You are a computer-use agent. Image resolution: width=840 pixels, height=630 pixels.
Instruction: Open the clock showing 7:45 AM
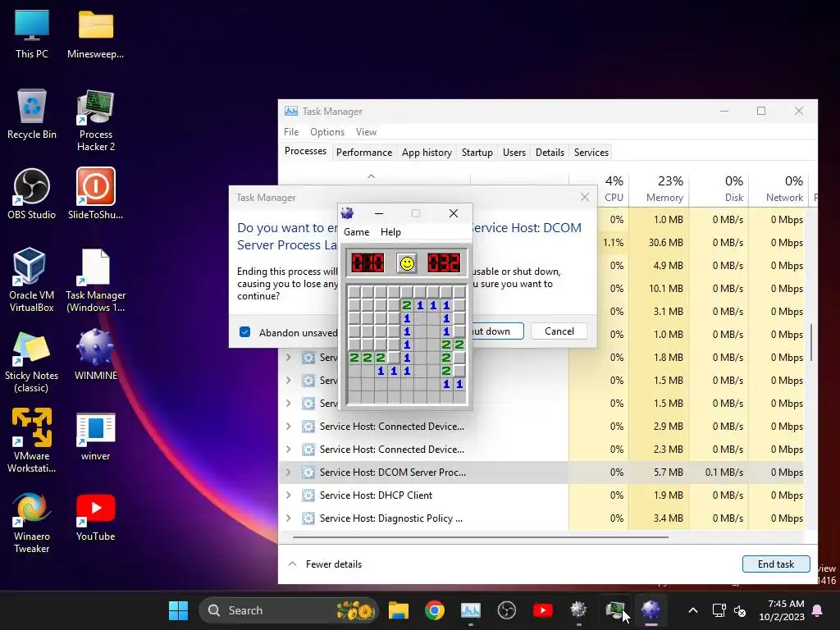point(782,610)
